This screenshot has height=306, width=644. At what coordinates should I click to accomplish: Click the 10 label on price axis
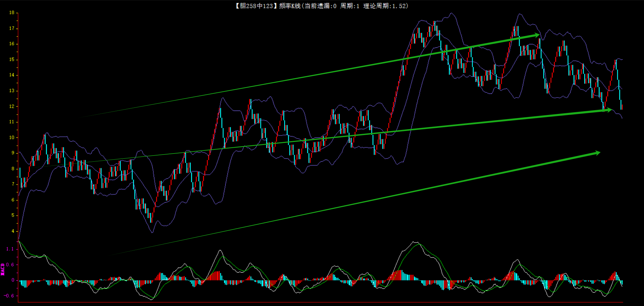click(12, 137)
